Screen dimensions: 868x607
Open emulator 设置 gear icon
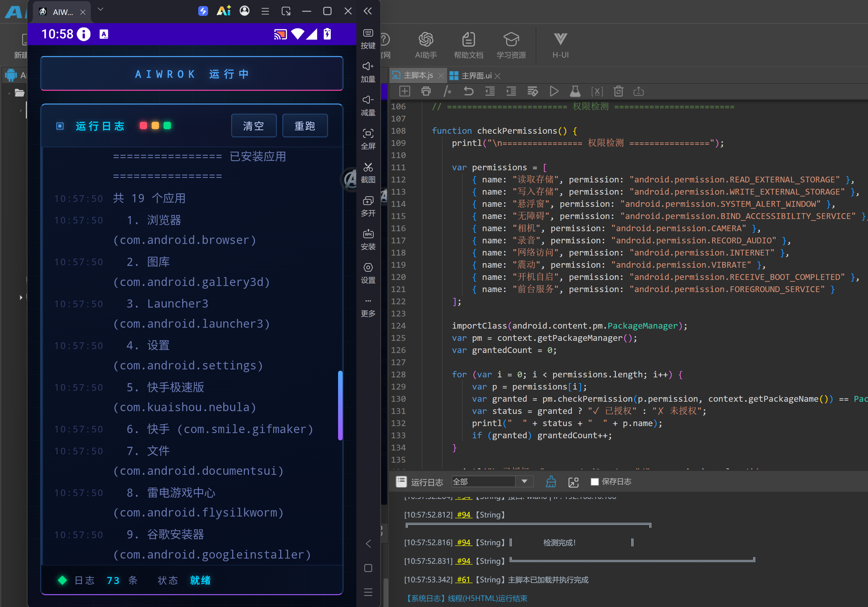click(368, 273)
